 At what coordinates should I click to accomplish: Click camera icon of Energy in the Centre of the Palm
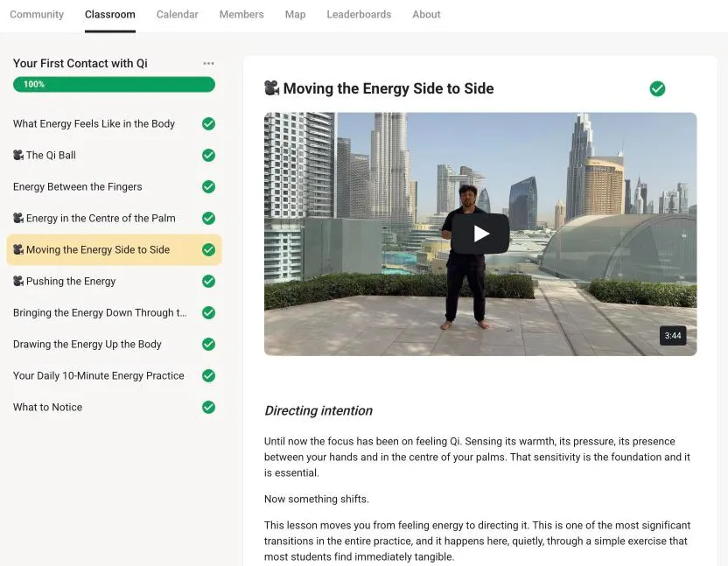click(18, 218)
